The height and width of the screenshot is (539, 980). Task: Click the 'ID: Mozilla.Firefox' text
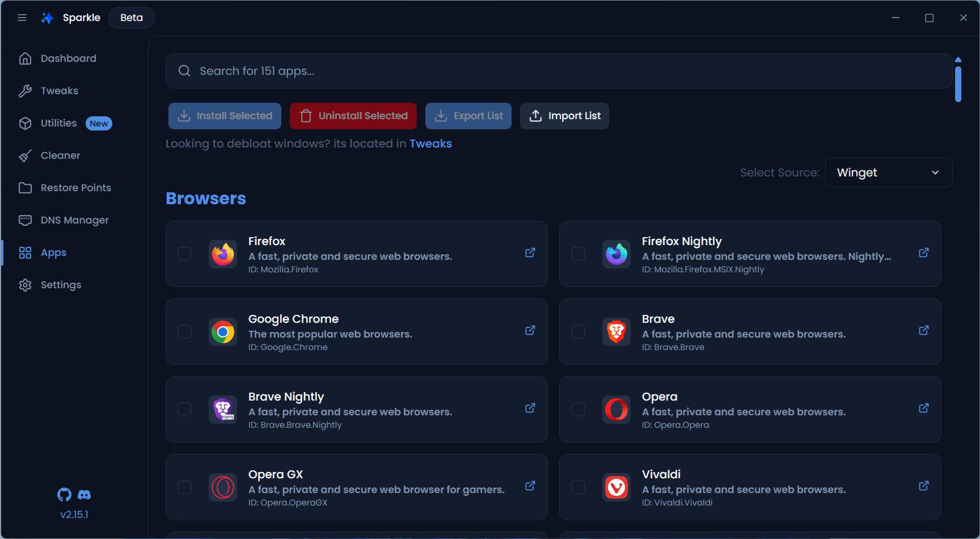click(x=283, y=269)
